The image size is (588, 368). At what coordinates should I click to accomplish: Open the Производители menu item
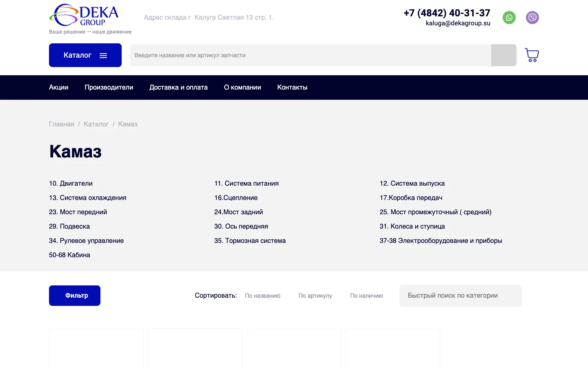click(x=109, y=88)
